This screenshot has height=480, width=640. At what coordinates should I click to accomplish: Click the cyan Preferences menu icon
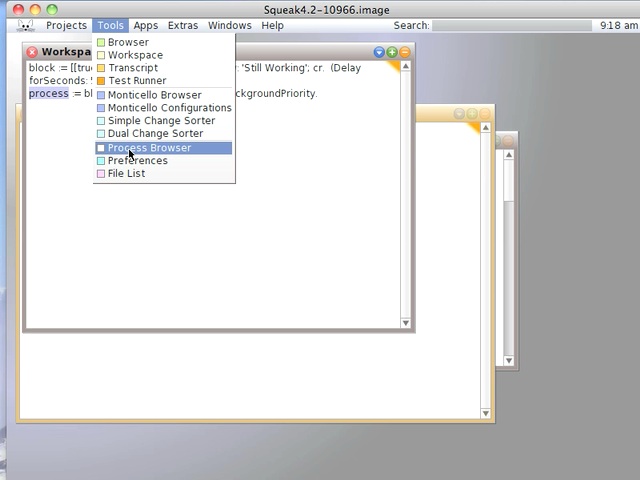(101, 161)
